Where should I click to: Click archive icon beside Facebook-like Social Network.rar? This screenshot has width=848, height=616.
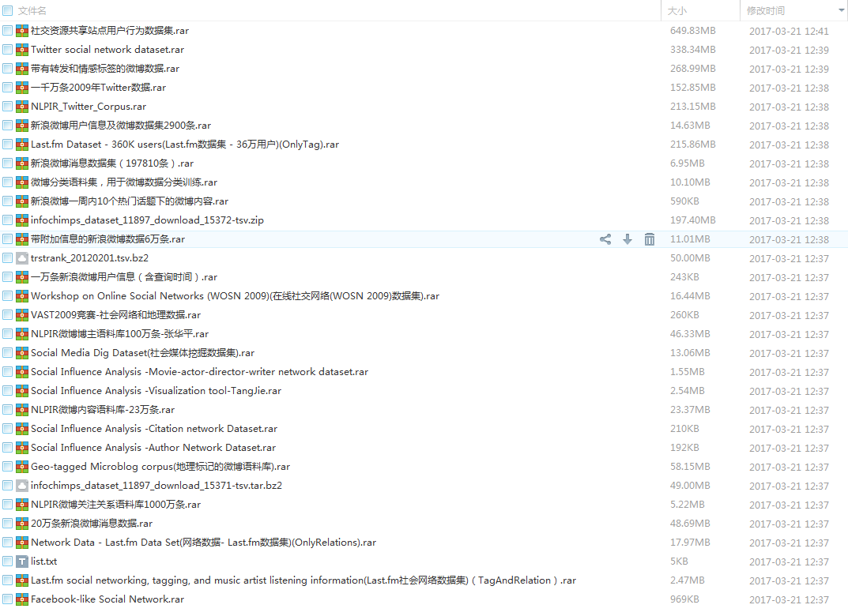[x=22, y=599]
